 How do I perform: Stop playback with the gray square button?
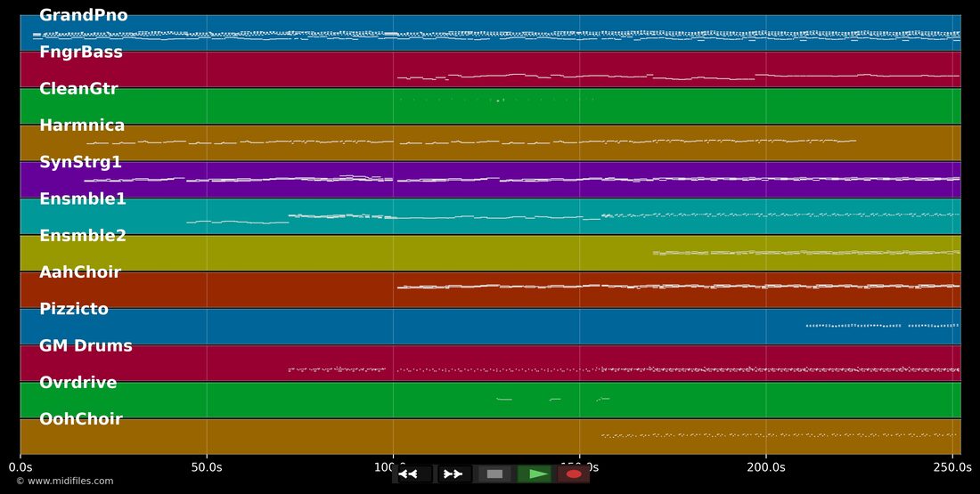click(494, 474)
